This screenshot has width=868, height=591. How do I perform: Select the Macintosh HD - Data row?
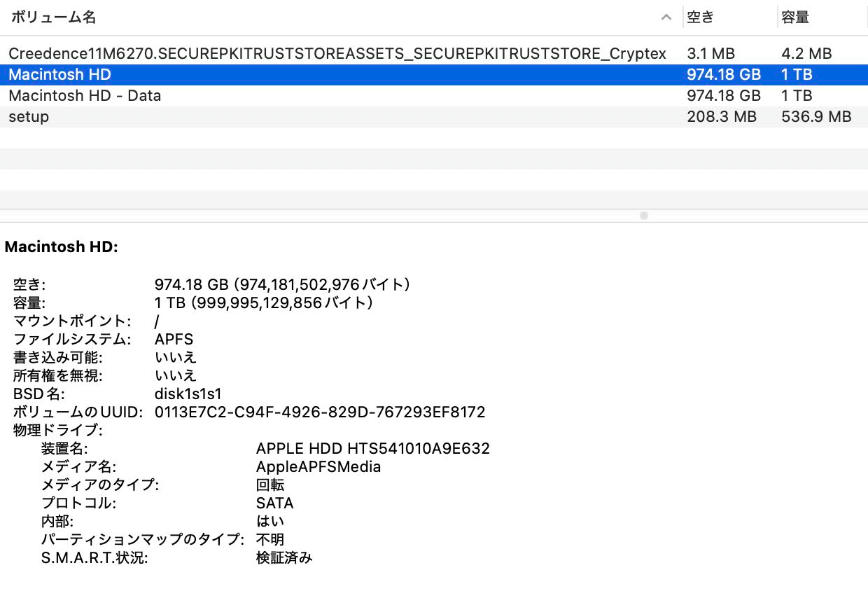pos(85,95)
